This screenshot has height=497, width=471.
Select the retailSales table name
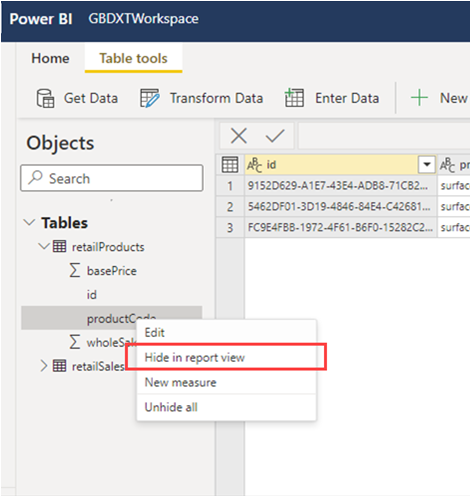point(98,366)
